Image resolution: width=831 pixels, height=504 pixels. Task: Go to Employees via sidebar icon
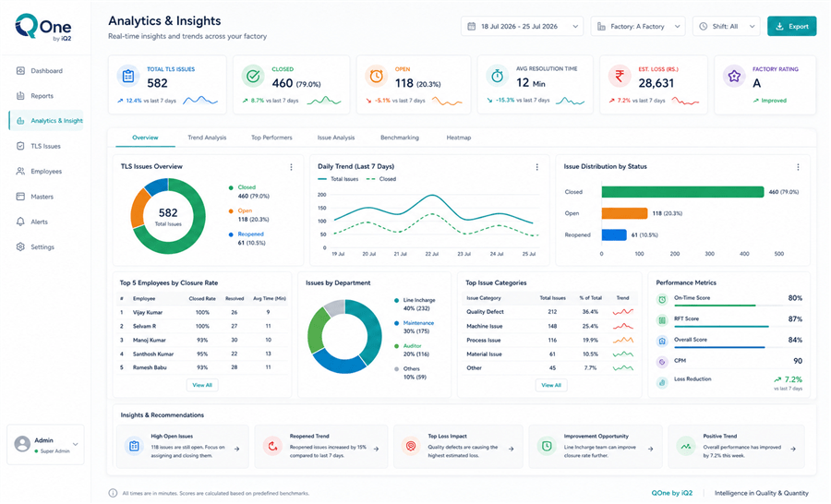pyautogui.click(x=20, y=171)
